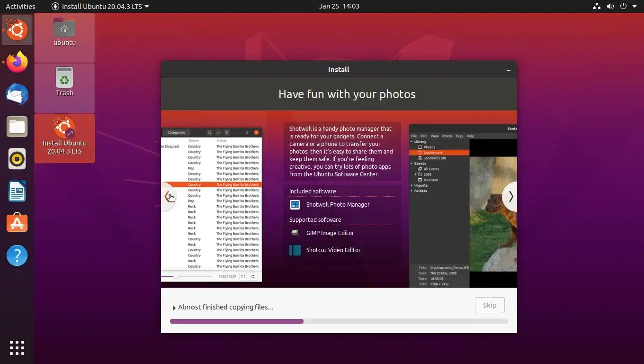The height and width of the screenshot is (364, 644).
Task: Collapse the Library tree in Shotwell slide
Action: 411,142
